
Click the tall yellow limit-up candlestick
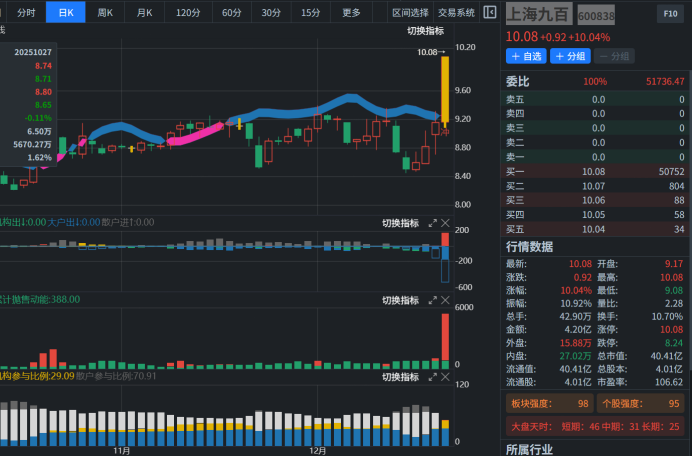444,88
